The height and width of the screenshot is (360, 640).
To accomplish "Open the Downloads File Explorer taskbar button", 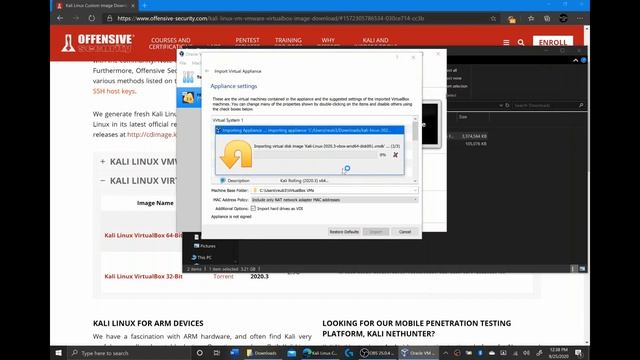I will click(x=262, y=353).
